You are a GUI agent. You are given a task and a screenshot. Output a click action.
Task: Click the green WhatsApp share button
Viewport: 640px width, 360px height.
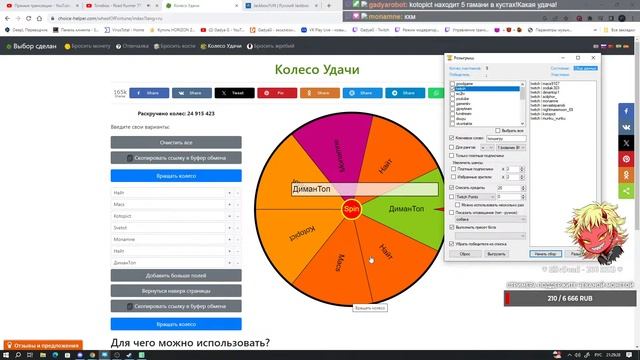point(436,93)
